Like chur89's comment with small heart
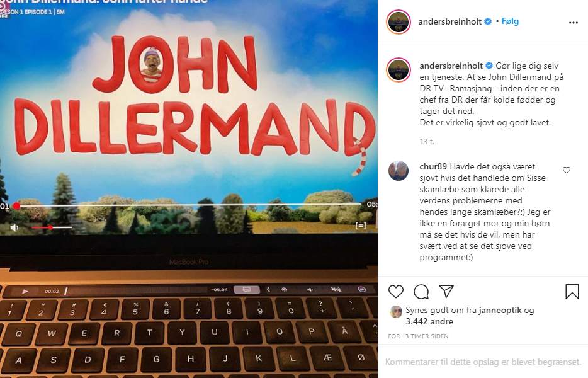Screen dimensions: 588x378 [566, 170]
